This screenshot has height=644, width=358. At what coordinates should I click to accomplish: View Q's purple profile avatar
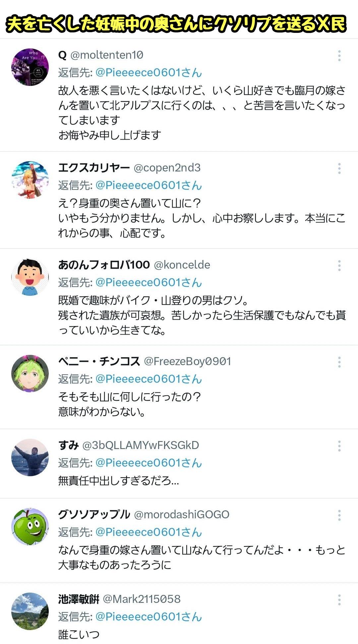(x=30, y=67)
